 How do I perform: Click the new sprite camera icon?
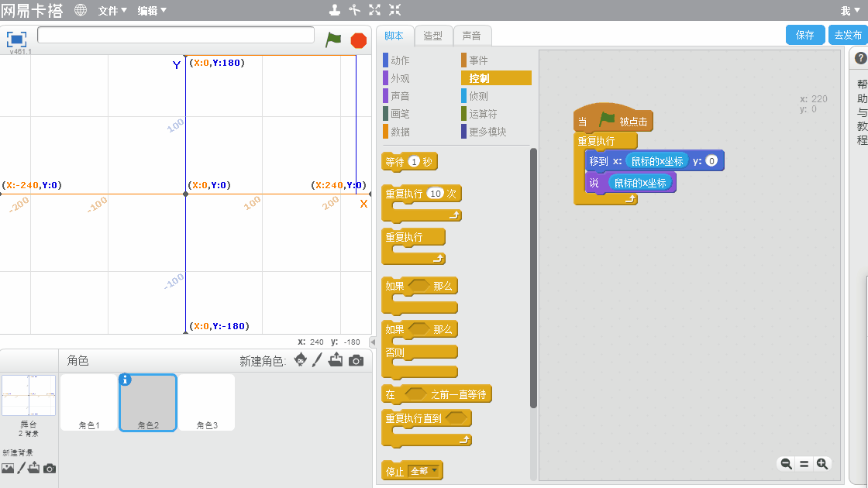pos(356,360)
